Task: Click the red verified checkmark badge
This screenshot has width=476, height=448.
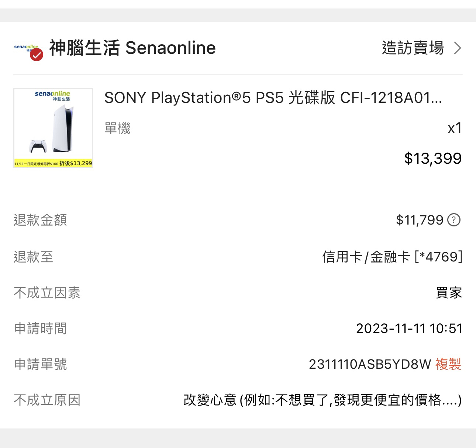Action: [37, 55]
